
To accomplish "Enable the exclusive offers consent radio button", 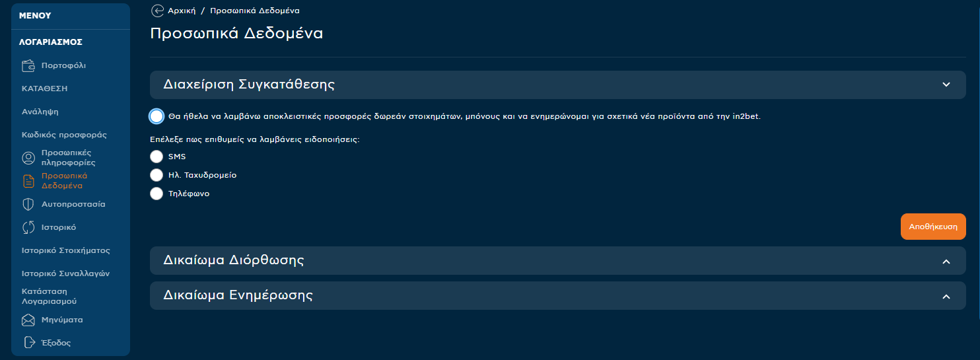I will point(157,116).
